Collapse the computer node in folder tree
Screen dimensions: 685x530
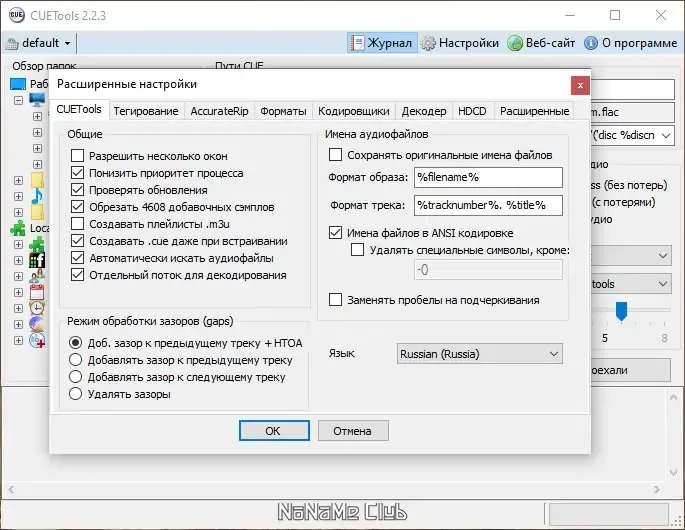(18, 100)
